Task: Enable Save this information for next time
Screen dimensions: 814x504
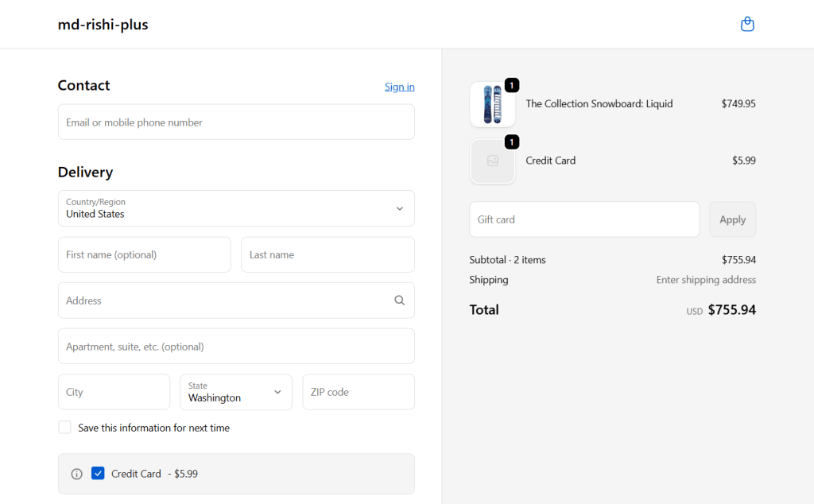Action: click(64, 427)
